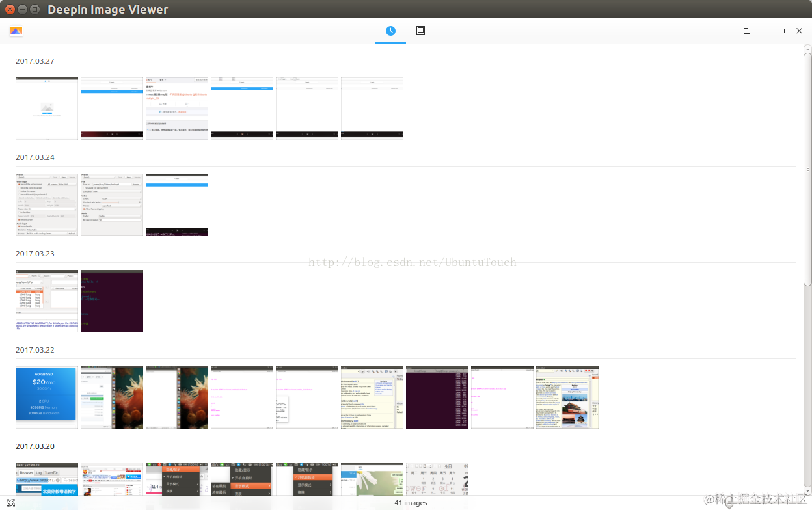
Task: Open the fourth 2017.03.20 thumbnail with orange highlight
Action: [x=242, y=479]
